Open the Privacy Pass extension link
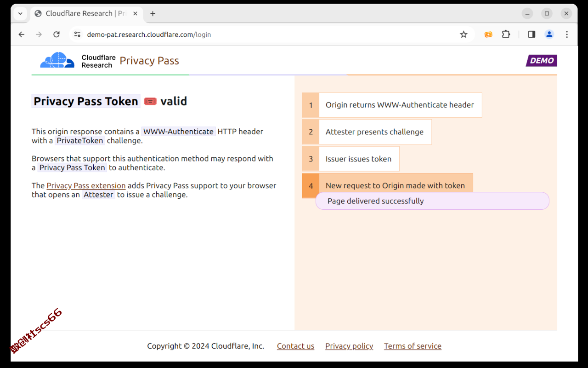Viewport: 588px width, 368px height. [x=86, y=186]
